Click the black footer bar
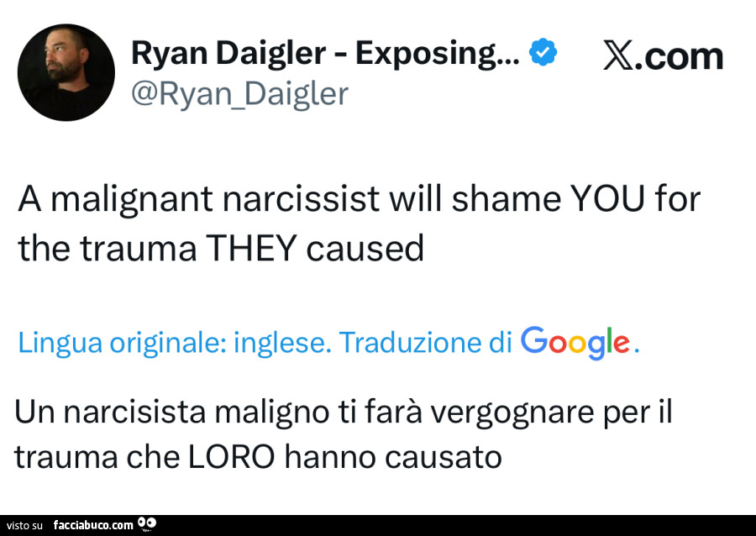Screen dimensions: 756x536 pos(378,525)
